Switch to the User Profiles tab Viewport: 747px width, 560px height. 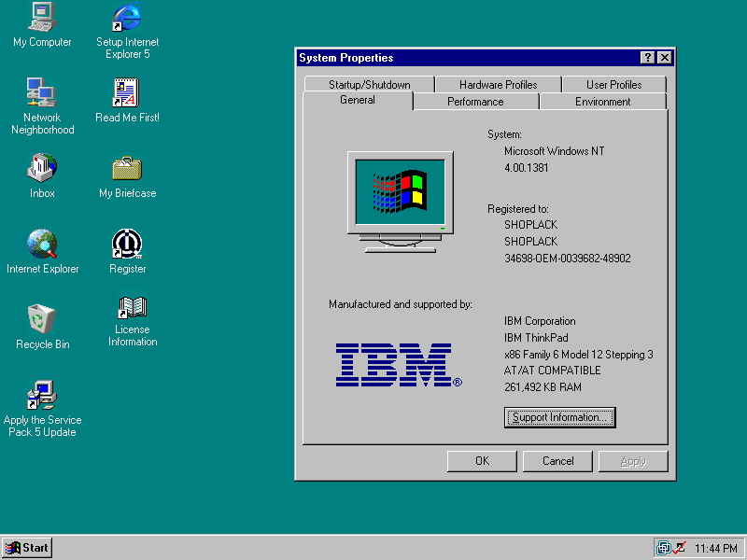pos(614,84)
